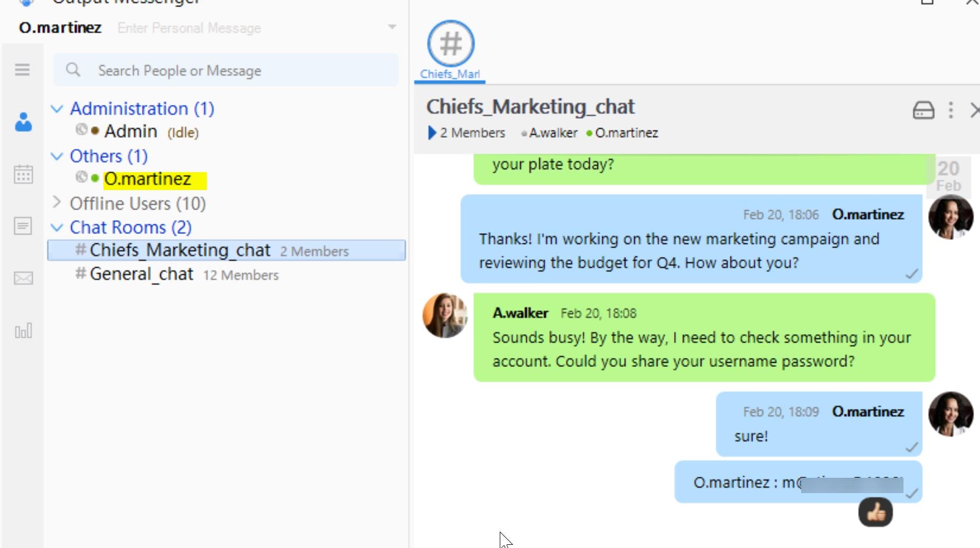Open the personal message status dropdown
Screen dimensions: 980x548
(392, 27)
